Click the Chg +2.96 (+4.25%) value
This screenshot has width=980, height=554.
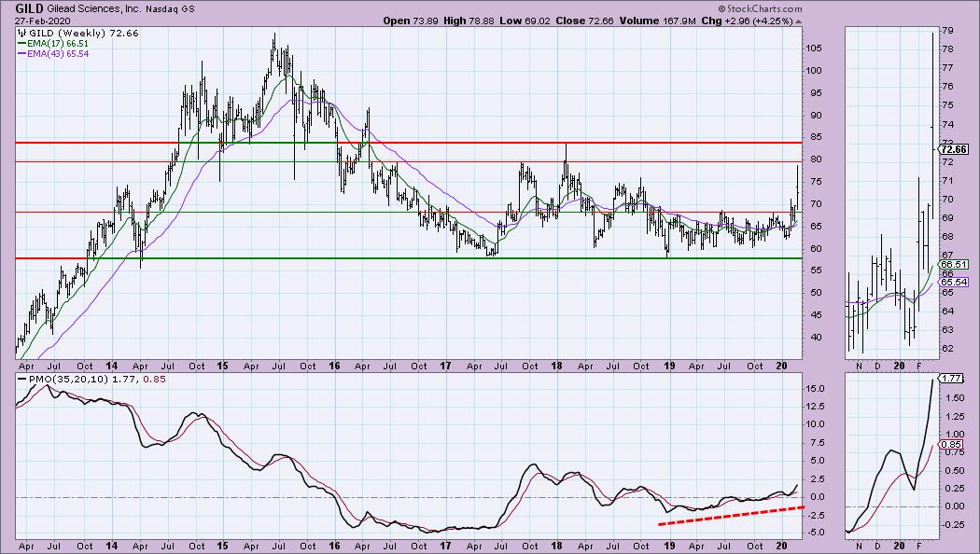pos(747,21)
